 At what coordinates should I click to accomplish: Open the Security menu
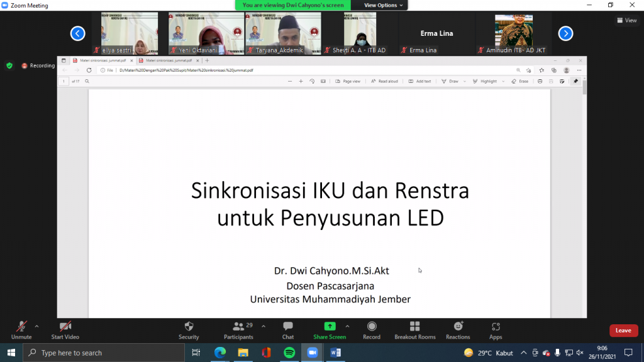tap(189, 331)
